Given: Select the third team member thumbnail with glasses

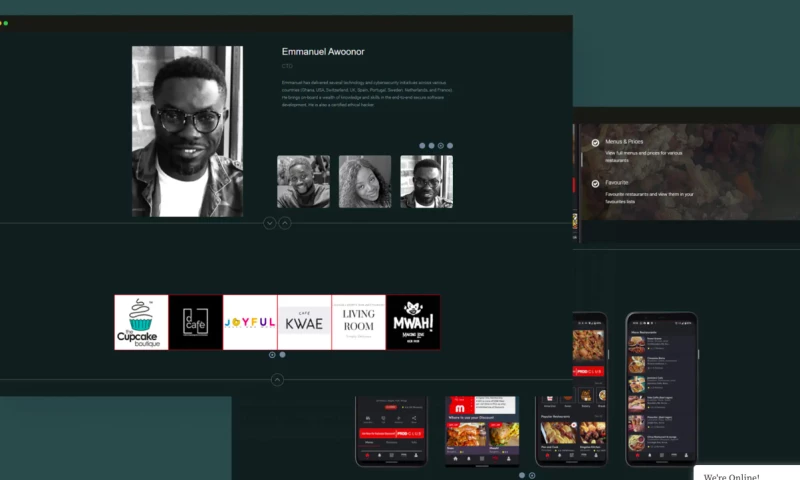Looking at the screenshot, I should [x=426, y=181].
